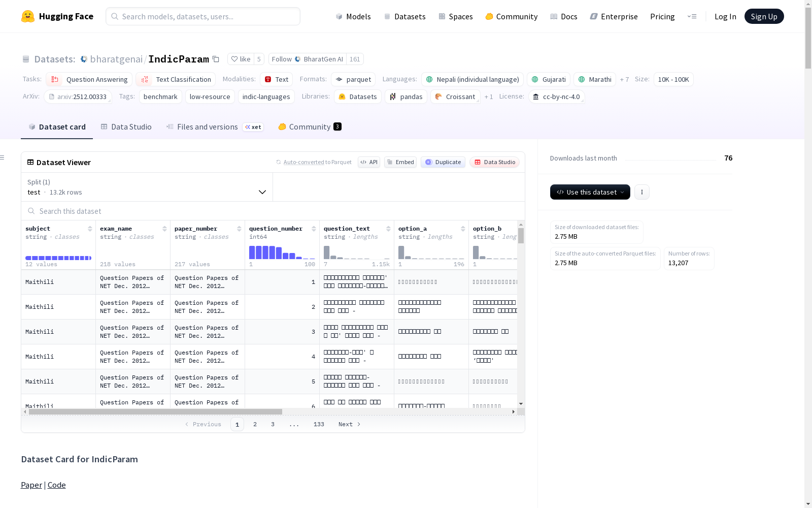Viewport: 812px width, 508px height.
Task: Open the Models menu item
Action: tap(353, 16)
